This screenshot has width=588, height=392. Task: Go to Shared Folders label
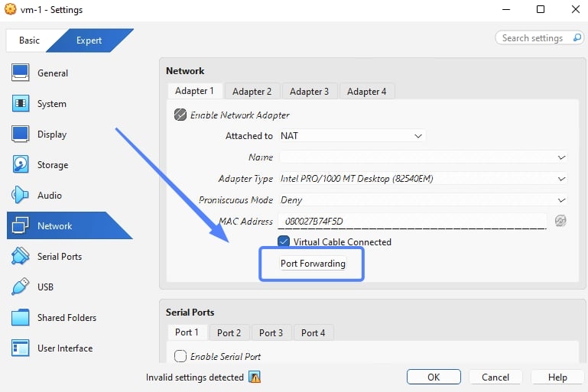point(67,318)
